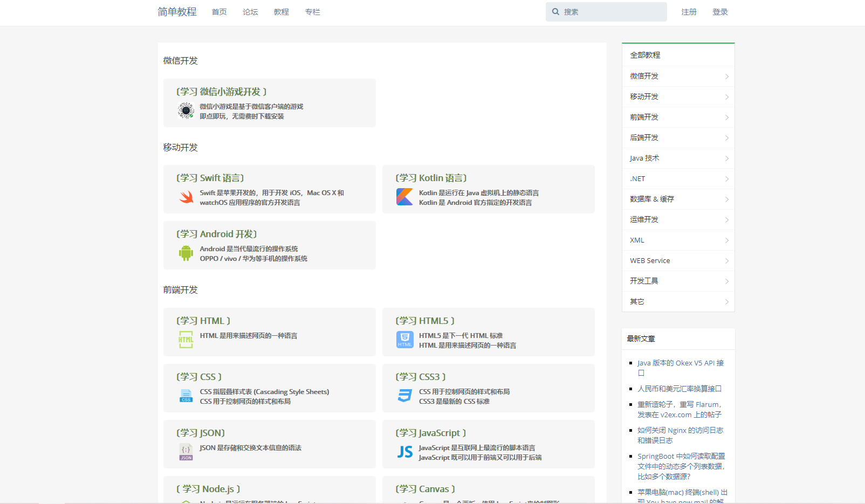Open article 人民币和美元汇率换算接口
This screenshot has height=504, width=865.
679,389
